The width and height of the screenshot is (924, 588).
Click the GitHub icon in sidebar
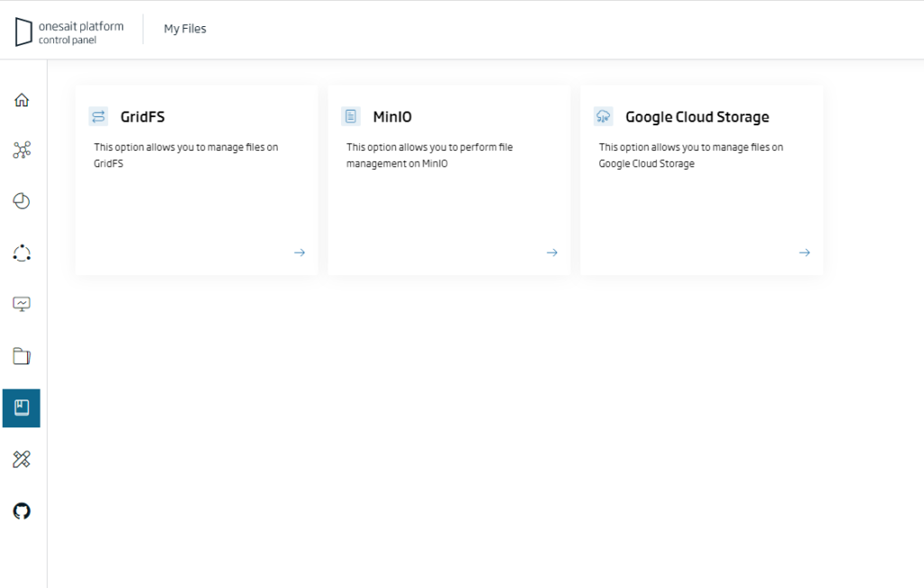(22, 510)
